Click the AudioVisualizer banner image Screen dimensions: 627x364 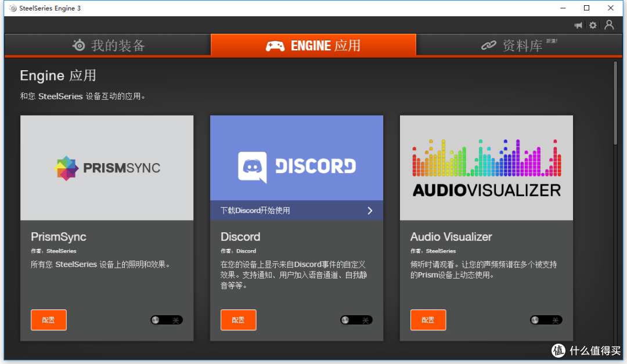[x=487, y=168]
